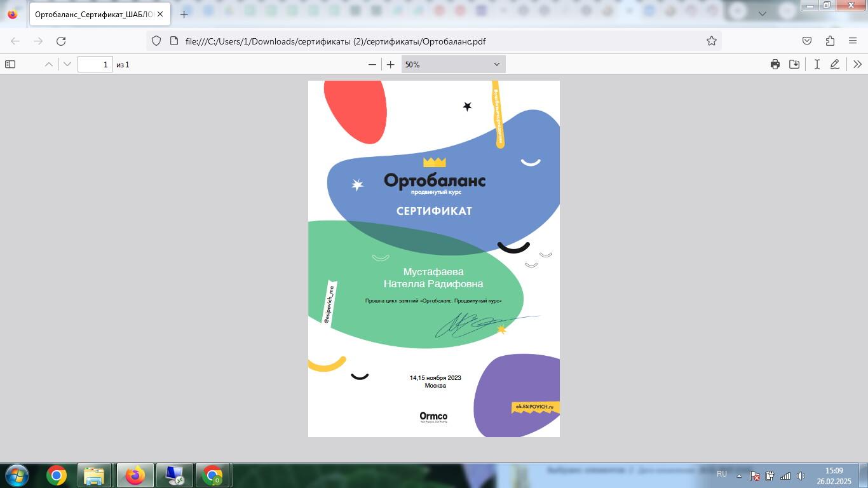Go to the previous PDF page
This screenshot has height=488, width=868.
pyautogui.click(x=48, y=64)
